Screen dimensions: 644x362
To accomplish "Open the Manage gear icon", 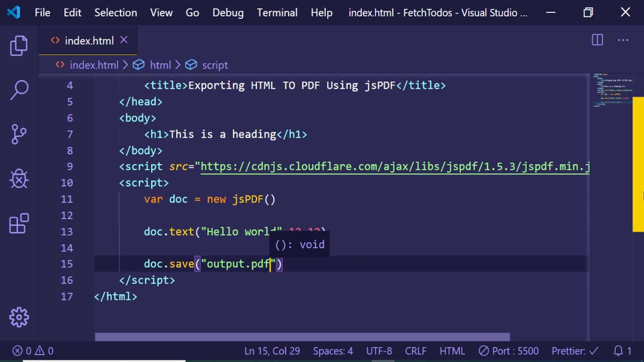I will pyautogui.click(x=19, y=317).
